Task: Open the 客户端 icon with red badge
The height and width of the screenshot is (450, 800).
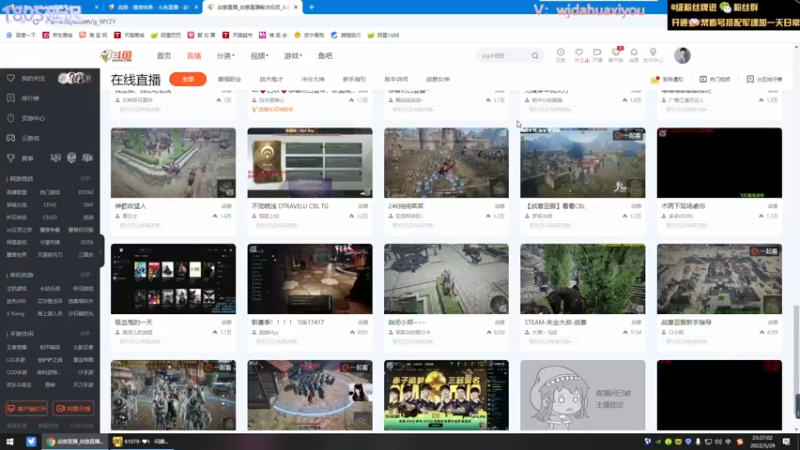Action: (616, 55)
